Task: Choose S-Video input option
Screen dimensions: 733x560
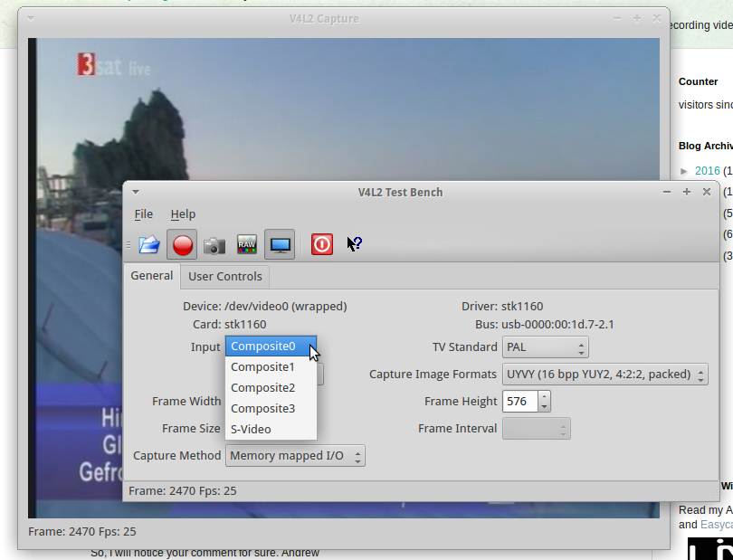Action: (x=271, y=429)
